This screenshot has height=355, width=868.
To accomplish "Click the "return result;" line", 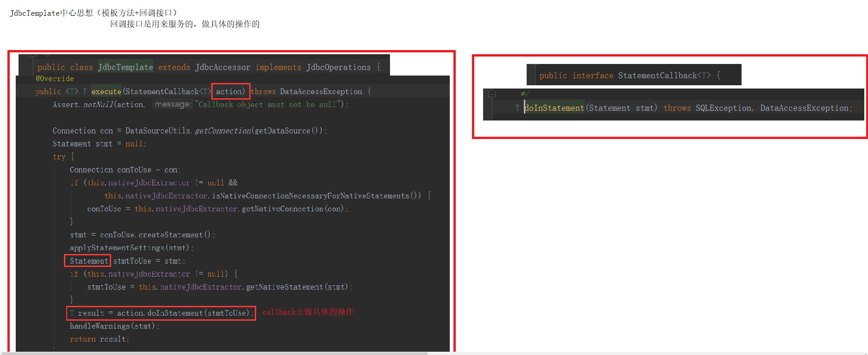I will click(100, 339).
